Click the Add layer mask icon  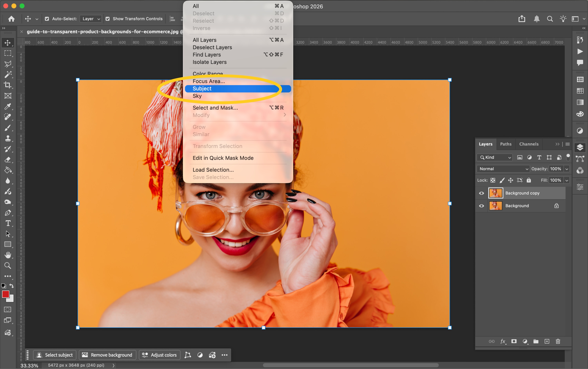(x=514, y=341)
